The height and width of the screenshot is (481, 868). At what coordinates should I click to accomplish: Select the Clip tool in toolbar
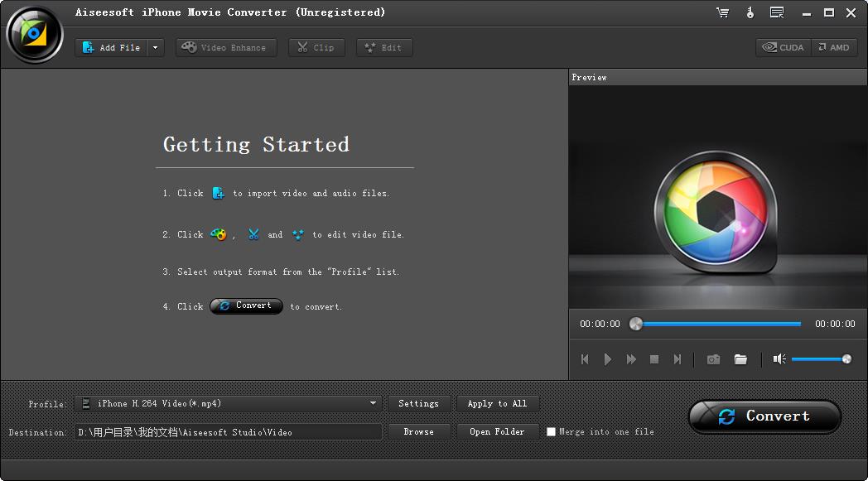tap(316, 47)
